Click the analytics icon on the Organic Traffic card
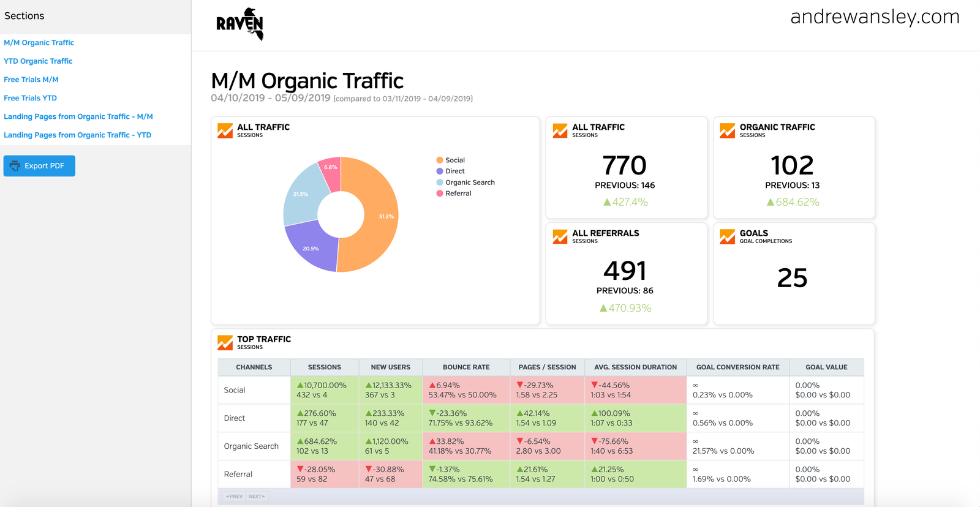The width and height of the screenshot is (980, 507). 727,130
